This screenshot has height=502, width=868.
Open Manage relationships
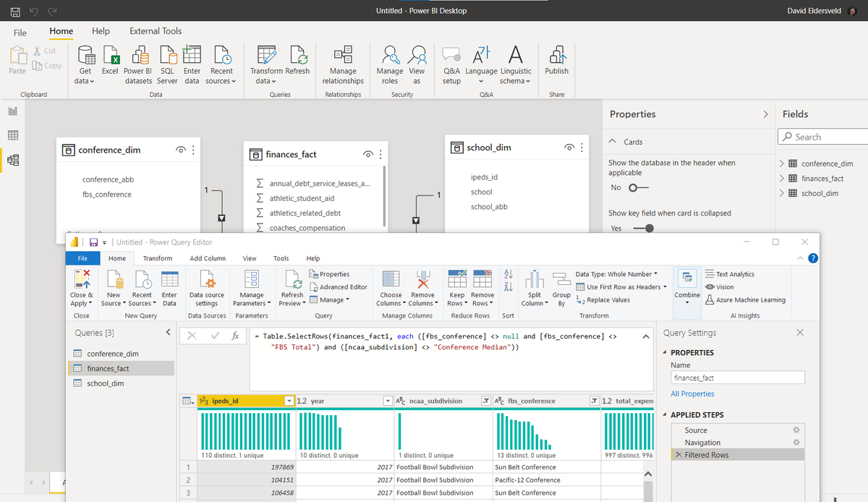tap(343, 65)
